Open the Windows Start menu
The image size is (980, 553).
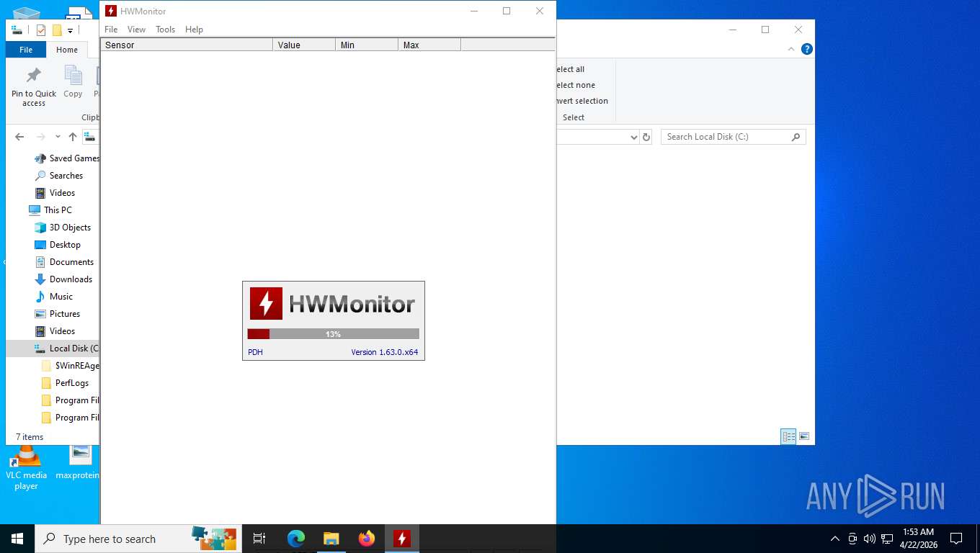point(17,539)
